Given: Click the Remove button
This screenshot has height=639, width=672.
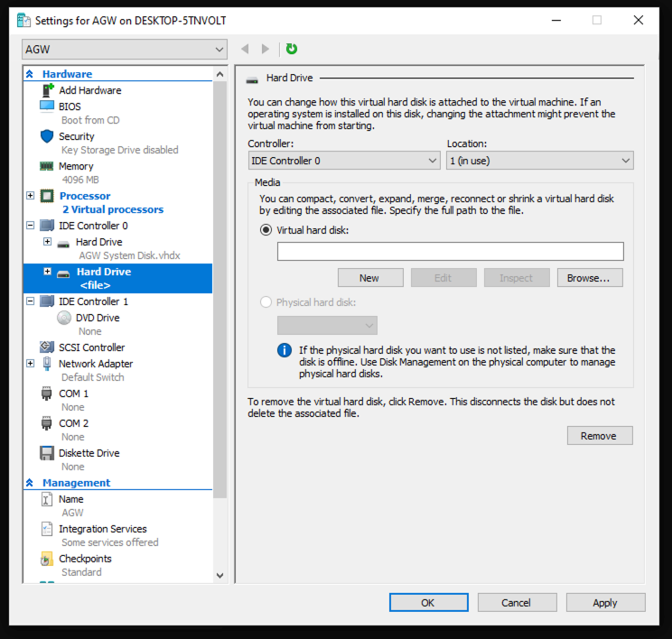Looking at the screenshot, I should [599, 436].
